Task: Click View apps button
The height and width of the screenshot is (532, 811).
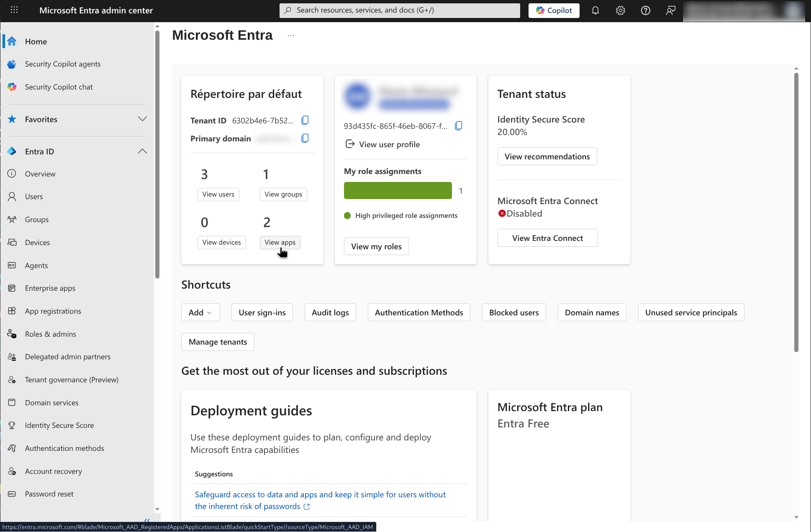Action: 280,243
